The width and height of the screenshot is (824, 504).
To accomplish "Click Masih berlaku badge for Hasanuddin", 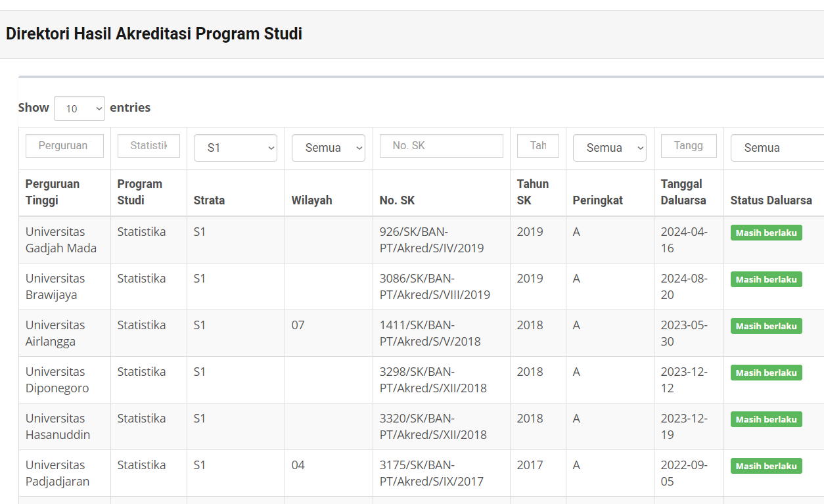I will [x=766, y=419].
